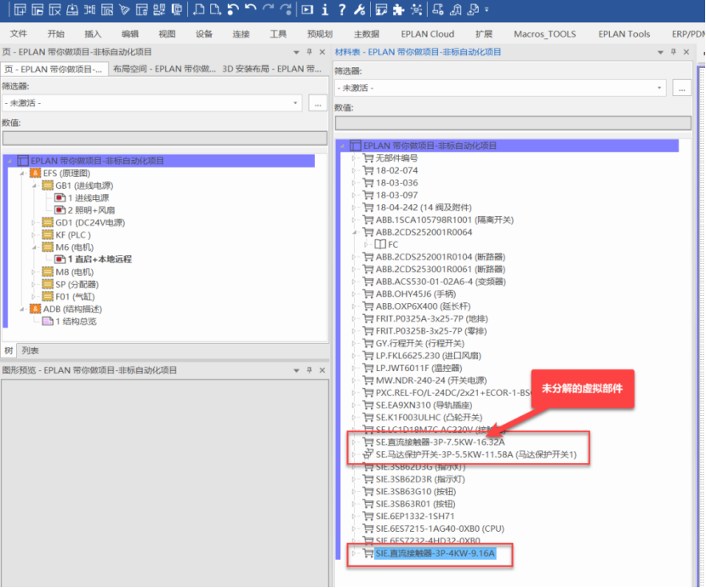Expand the KF (PLC) node
Screen dimensions: 706x588
pyautogui.click(x=34, y=235)
